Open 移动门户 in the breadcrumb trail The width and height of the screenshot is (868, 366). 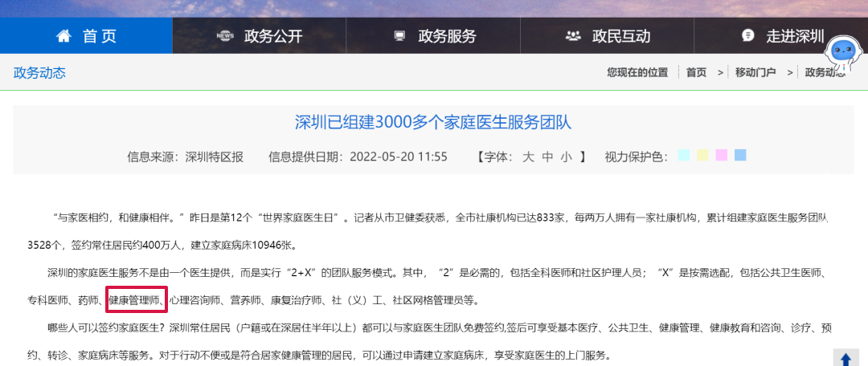pos(755,72)
